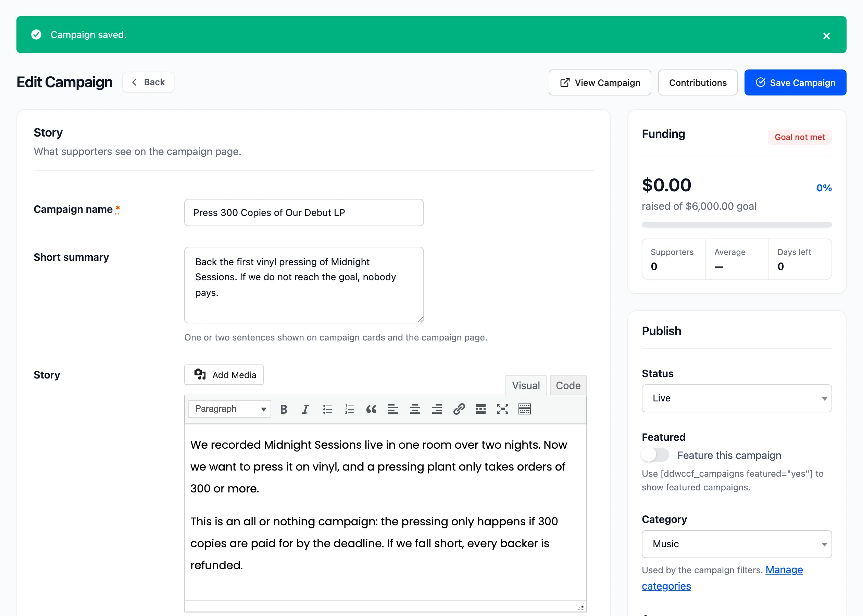Click the Average contribution stat cell
863x616 pixels.
(737, 259)
